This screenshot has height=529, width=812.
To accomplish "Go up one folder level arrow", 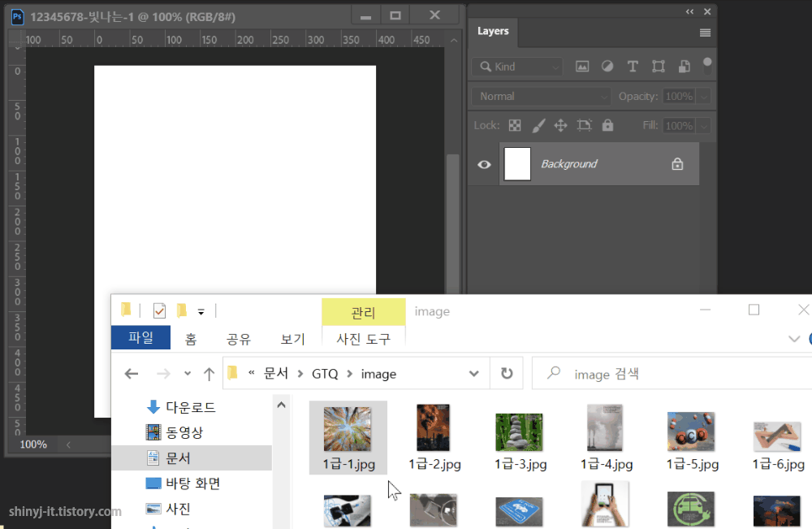I will 209,374.
